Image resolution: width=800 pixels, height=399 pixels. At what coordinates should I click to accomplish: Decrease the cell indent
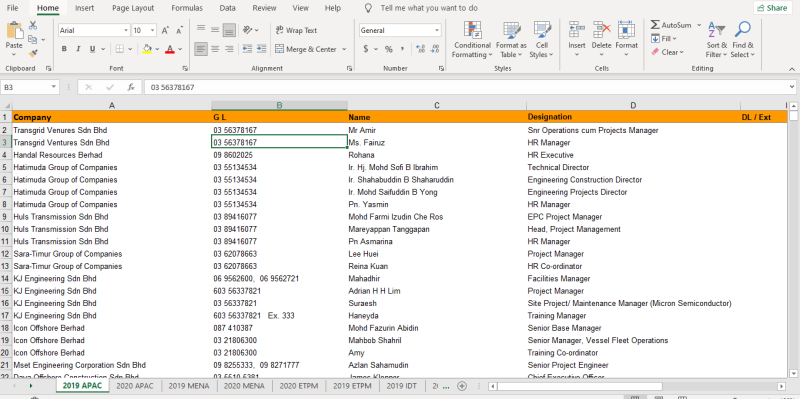click(x=247, y=49)
